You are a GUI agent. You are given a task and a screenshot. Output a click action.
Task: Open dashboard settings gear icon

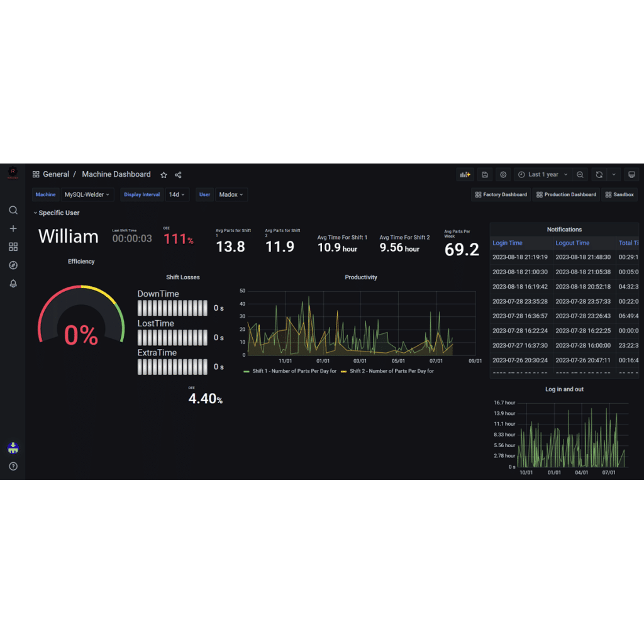coord(503,175)
